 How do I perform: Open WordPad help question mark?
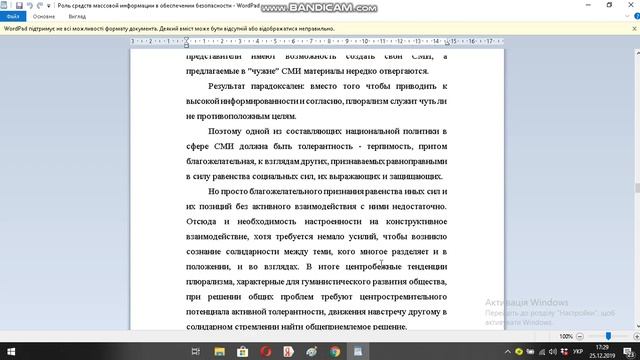tap(637, 16)
